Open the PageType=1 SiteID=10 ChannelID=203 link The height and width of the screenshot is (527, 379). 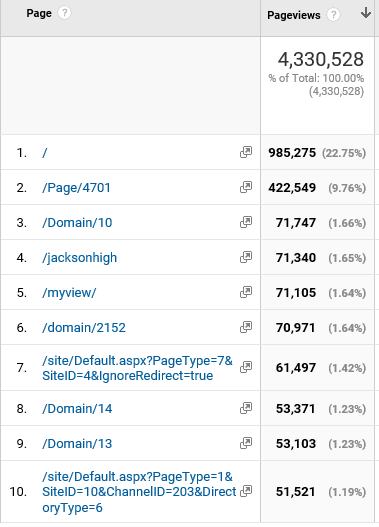tap(139, 492)
